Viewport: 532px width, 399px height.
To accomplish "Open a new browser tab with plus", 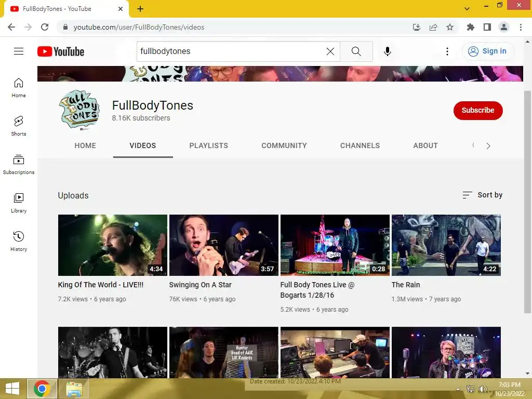I will pos(140,9).
